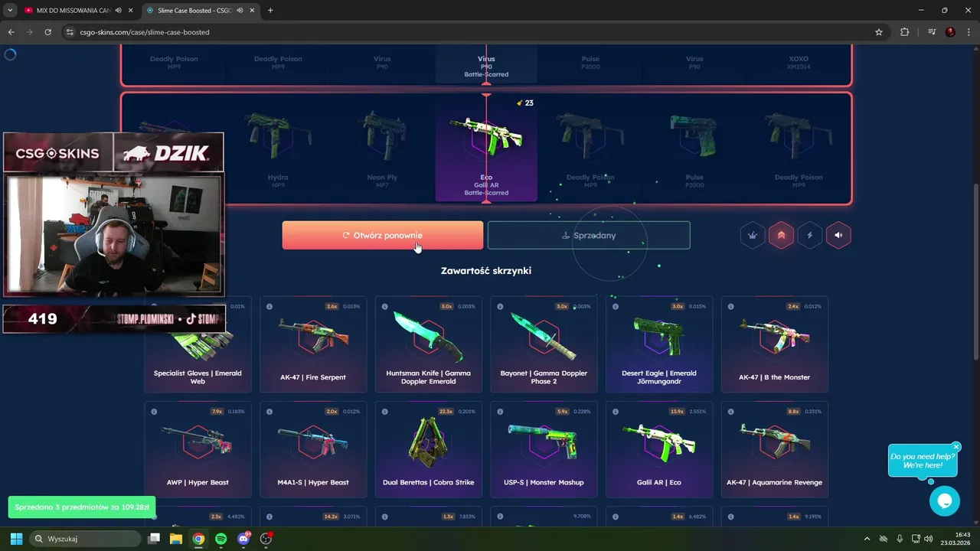Click the sold items notification toast
This screenshot has width=980, height=551.
82,507
